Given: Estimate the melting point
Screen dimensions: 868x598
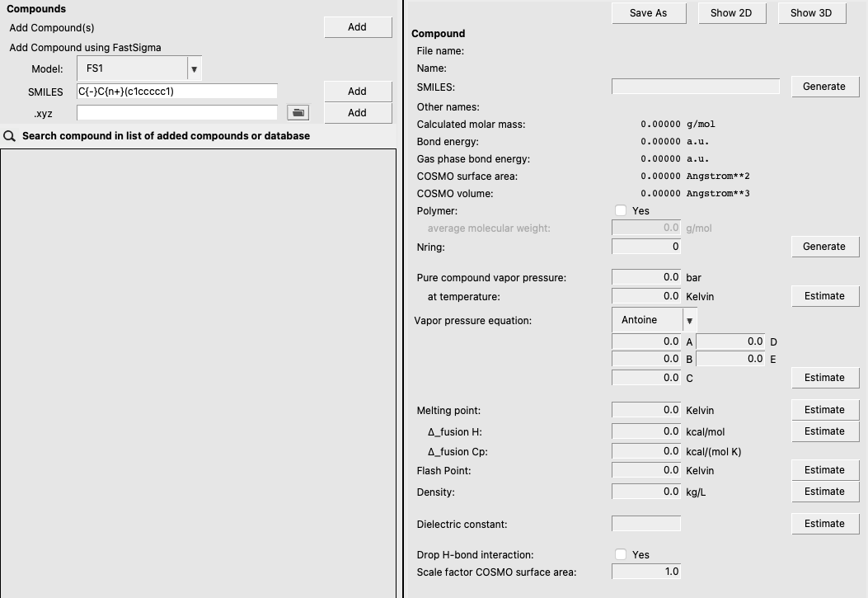Looking at the screenshot, I should [x=824, y=410].
